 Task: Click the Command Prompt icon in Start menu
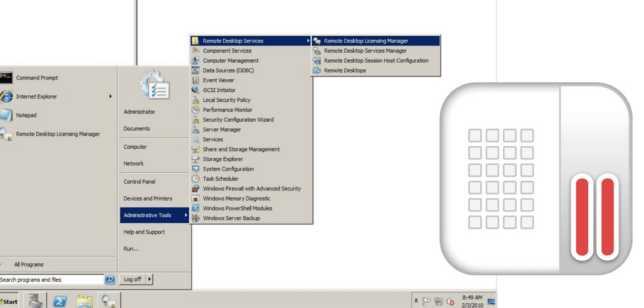click(x=6, y=78)
